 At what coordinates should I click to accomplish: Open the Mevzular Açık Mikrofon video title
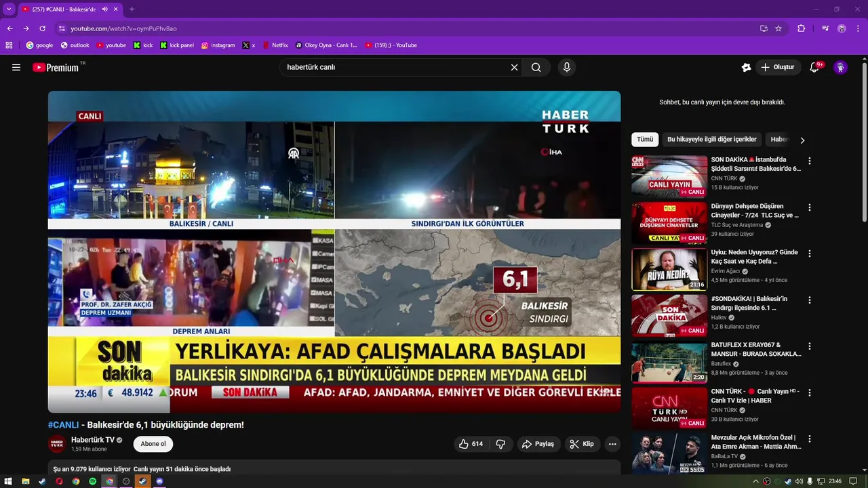pos(755,442)
